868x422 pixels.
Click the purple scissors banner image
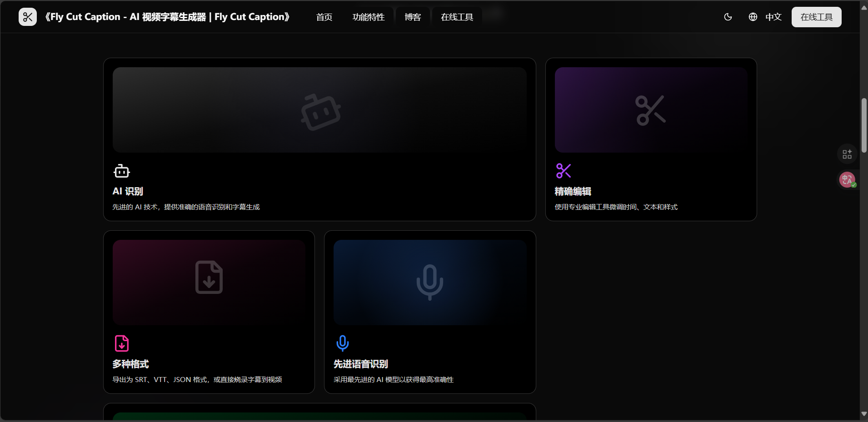[651, 110]
